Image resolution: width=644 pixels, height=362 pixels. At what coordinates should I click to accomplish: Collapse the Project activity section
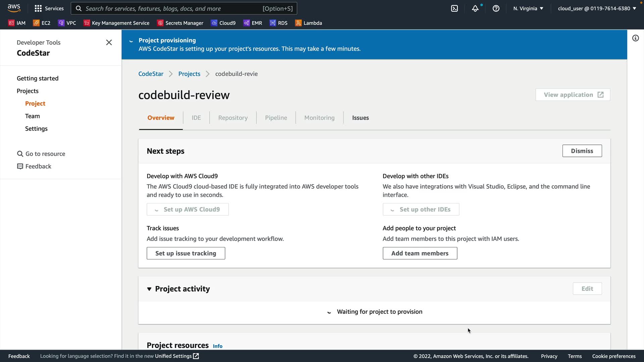149,289
